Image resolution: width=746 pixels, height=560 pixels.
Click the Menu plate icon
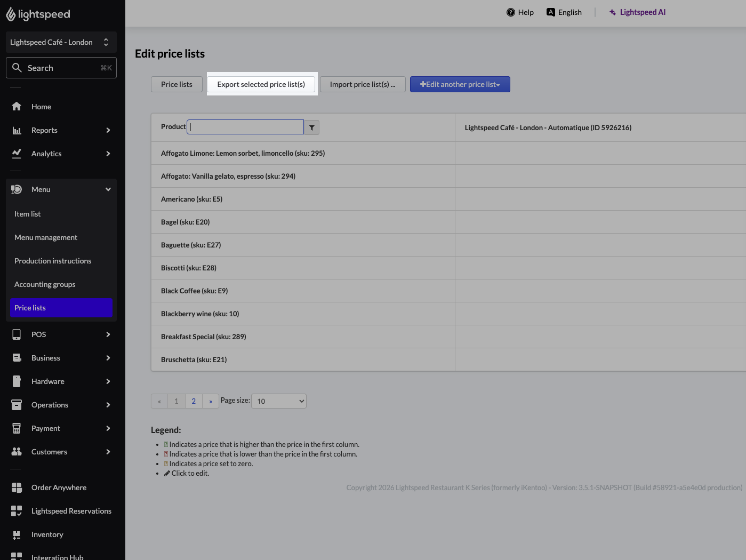coord(17,189)
